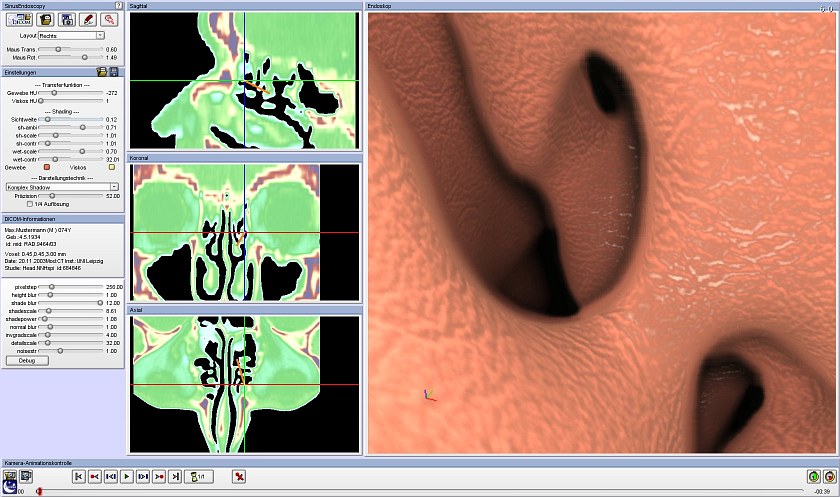Viewport: 840px width, 497px height.
Task: Click the magnifier search icon in toolbar
Action: (108, 19)
